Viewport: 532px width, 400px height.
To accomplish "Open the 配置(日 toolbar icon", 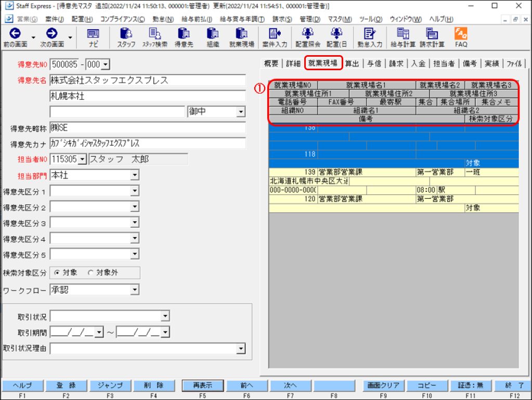I will pyautogui.click(x=336, y=37).
